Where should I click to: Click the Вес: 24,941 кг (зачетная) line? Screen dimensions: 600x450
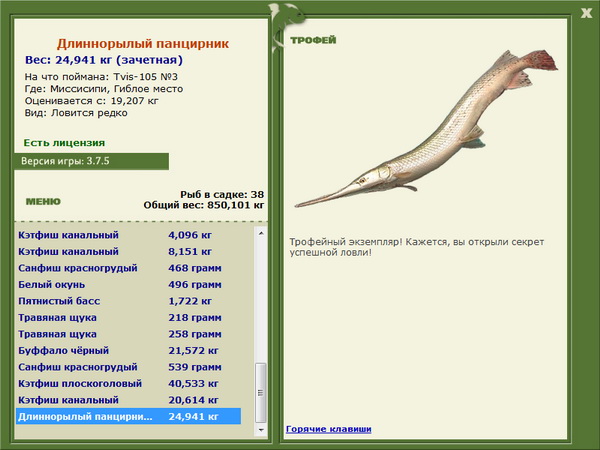tap(104, 60)
